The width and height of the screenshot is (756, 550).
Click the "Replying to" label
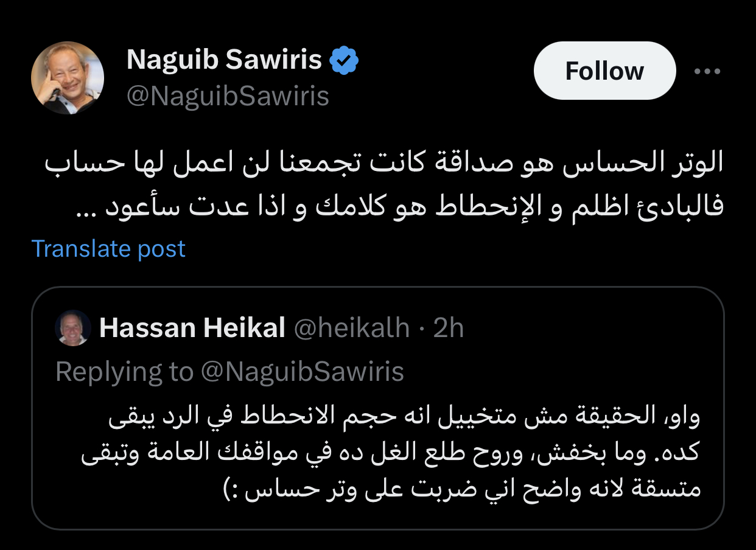(124, 372)
